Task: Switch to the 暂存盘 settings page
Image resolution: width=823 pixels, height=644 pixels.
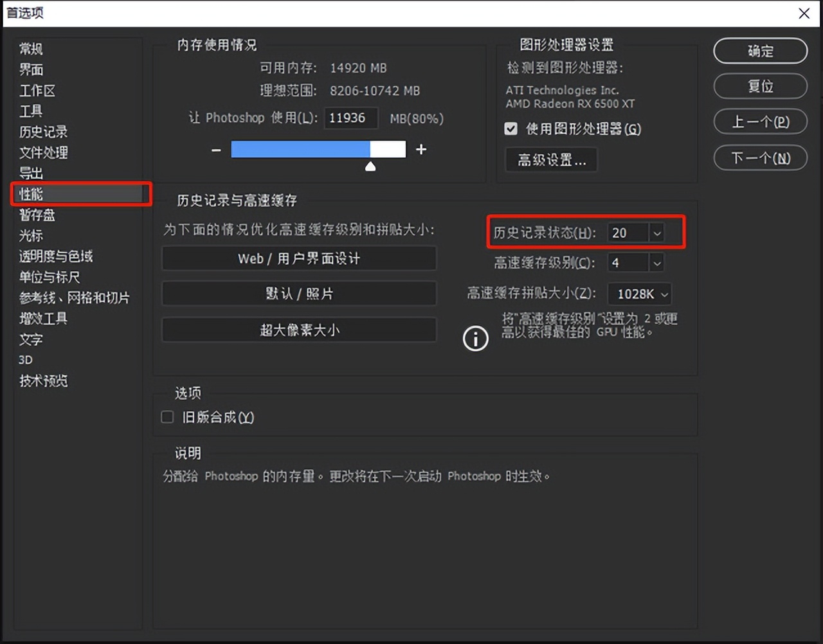Action: click(37, 215)
